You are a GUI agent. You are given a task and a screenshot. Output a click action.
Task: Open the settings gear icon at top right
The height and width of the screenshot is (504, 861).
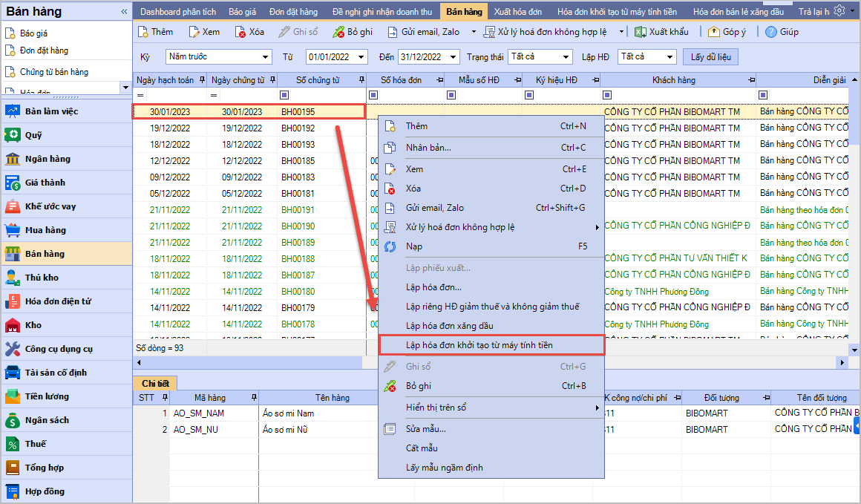pyautogui.click(x=839, y=10)
